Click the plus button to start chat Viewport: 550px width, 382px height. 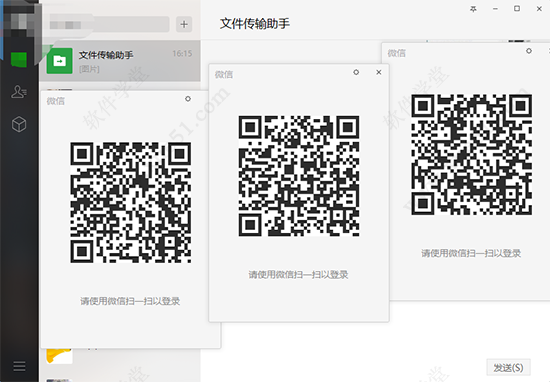click(184, 24)
